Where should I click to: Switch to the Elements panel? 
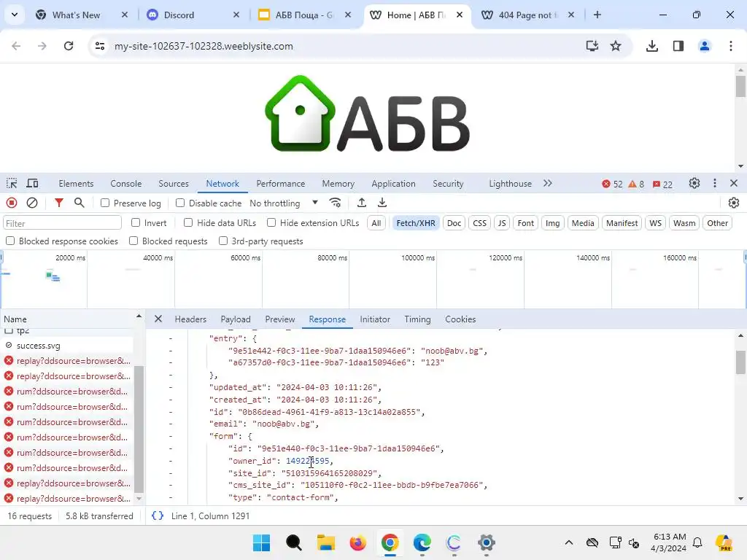click(76, 183)
